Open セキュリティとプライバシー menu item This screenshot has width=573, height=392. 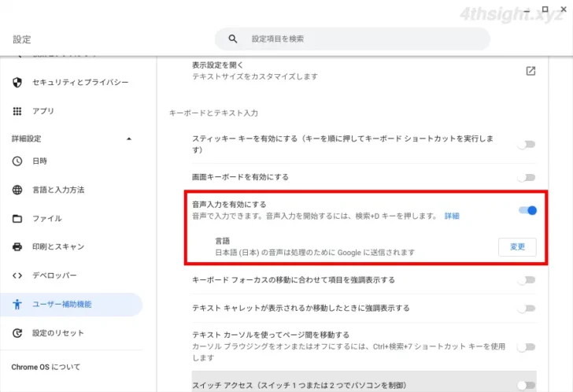[x=72, y=83]
